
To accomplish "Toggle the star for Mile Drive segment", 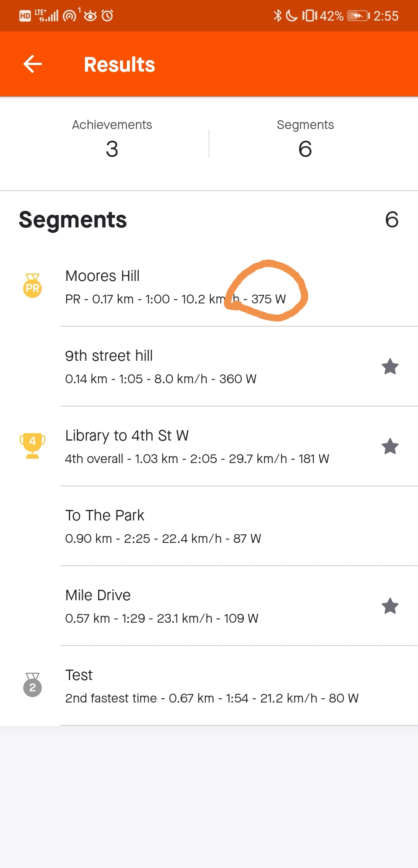I will (x=390, y=606).
